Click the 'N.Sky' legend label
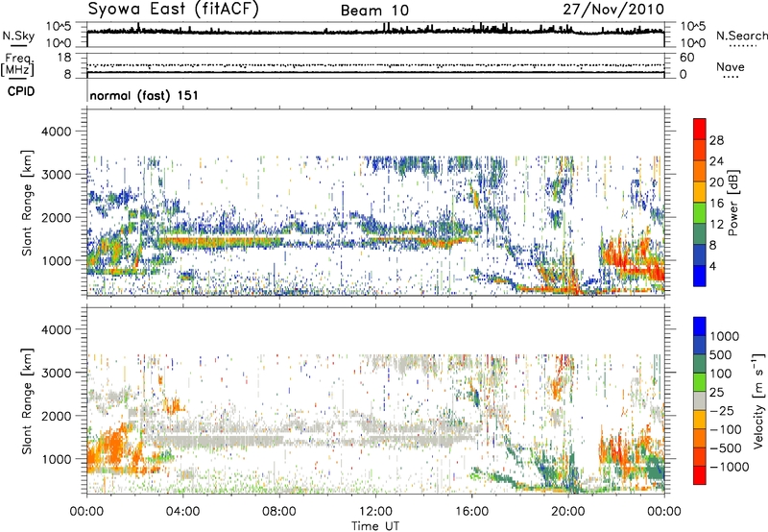This screenshot has width=768, height=532. coord(18,36)
